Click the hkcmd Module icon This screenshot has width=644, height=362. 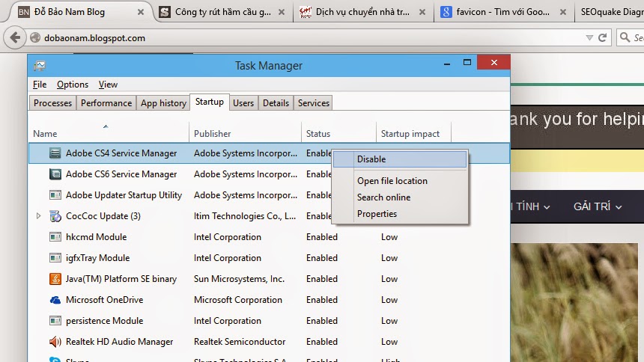(55, 237)
